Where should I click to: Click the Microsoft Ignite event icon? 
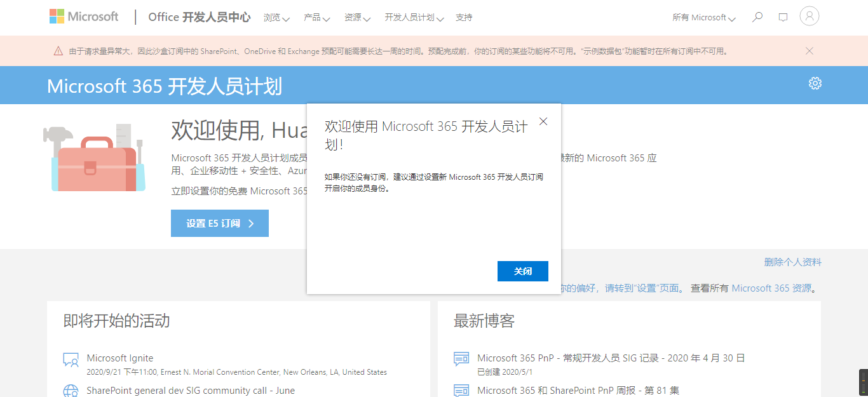pyautogui.click(x=71, y=360)
